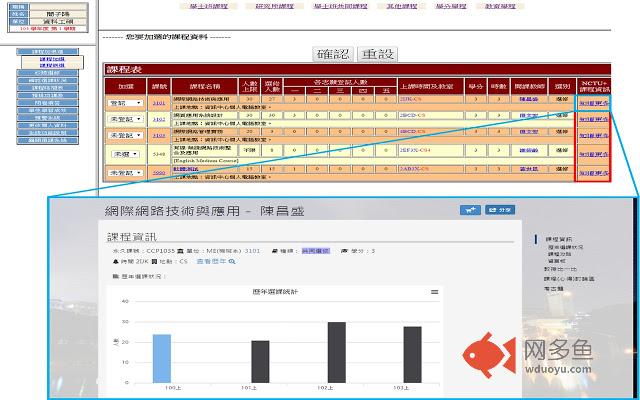The height and width of the screenshot is (400, 640).
Task: Open the 課程退選 link in left sidebar
Action: (x=52, y=65)
